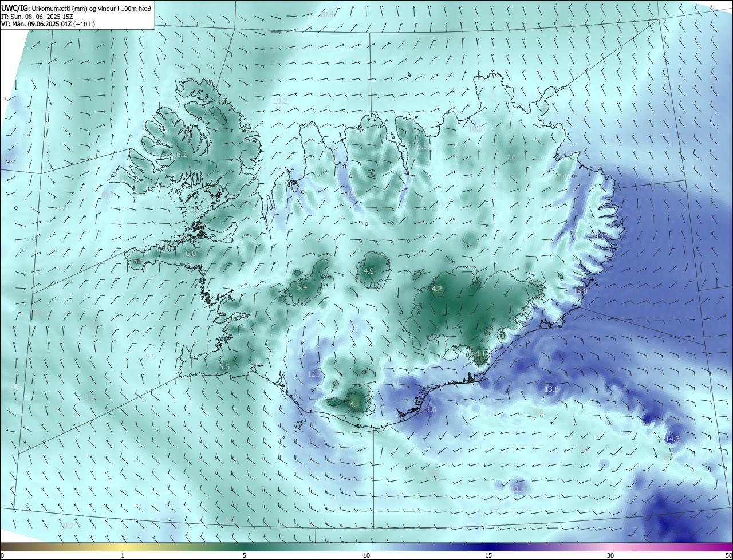This screenshot has height=560, width=733.
Task: Click the 10.4 value at the map's top edge
Action: (x=326, y=14)
